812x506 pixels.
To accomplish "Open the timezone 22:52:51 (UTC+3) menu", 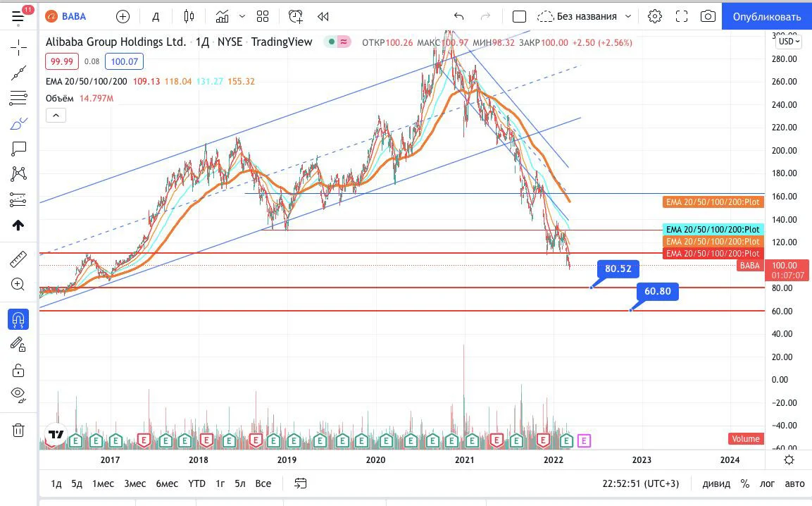I will pos(641,483).
